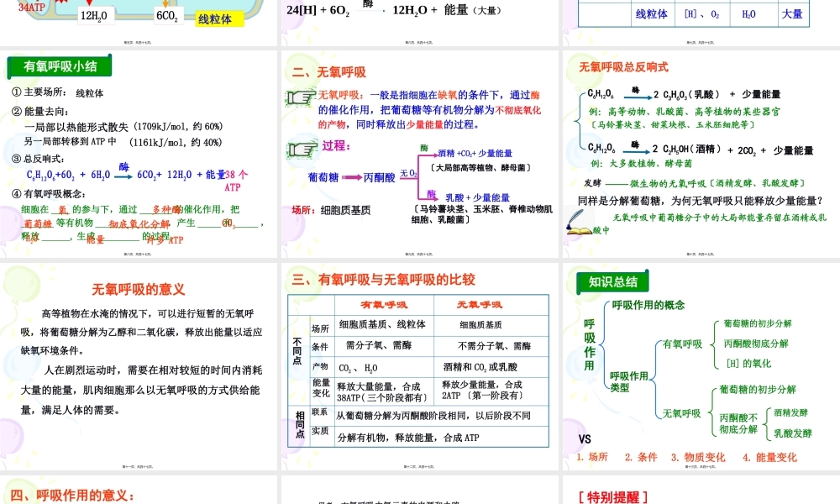Click 呼吸作用的概念 in the summary tree
The width and height of the screenshot is (840, 504).
pos(648,305)
